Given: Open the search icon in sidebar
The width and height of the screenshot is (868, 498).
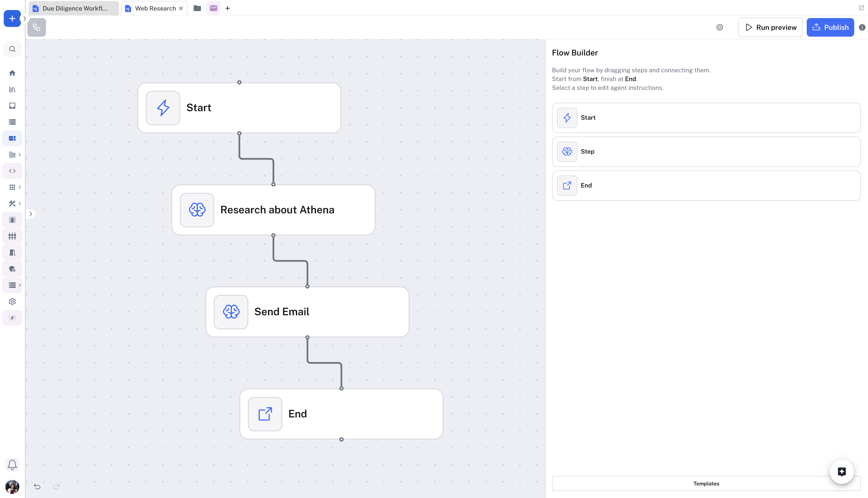Looking at the screenshot, I should coord(12,49).
